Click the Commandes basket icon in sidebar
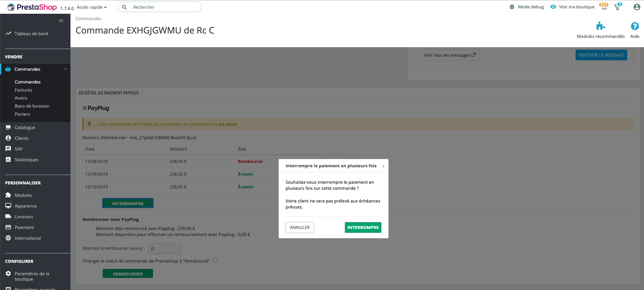Image resolution: width=644 pixels, height=290 pixels. (x=8, y=69)
